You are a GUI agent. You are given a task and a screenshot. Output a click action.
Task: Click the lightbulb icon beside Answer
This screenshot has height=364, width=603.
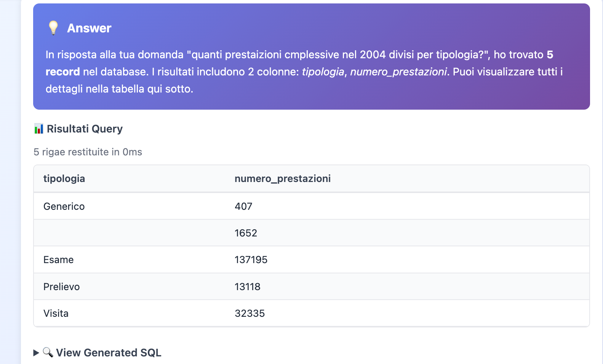(53, 28)
